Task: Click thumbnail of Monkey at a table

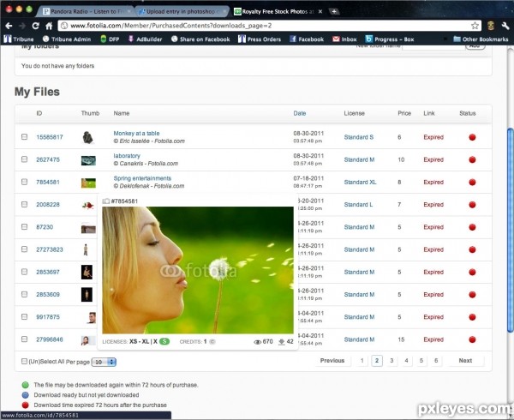Action: 88,137
